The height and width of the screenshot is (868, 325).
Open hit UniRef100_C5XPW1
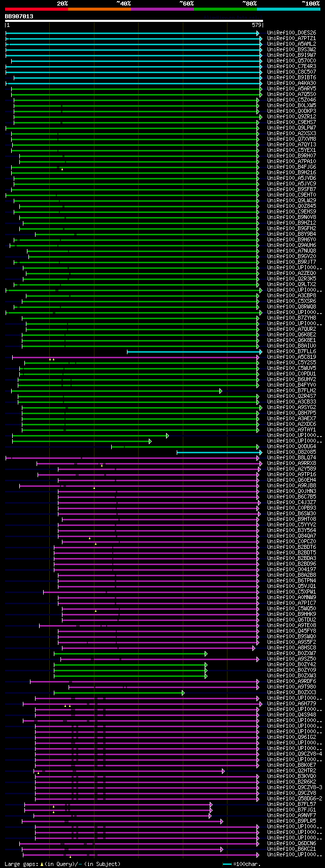click(x=291, y=592)
